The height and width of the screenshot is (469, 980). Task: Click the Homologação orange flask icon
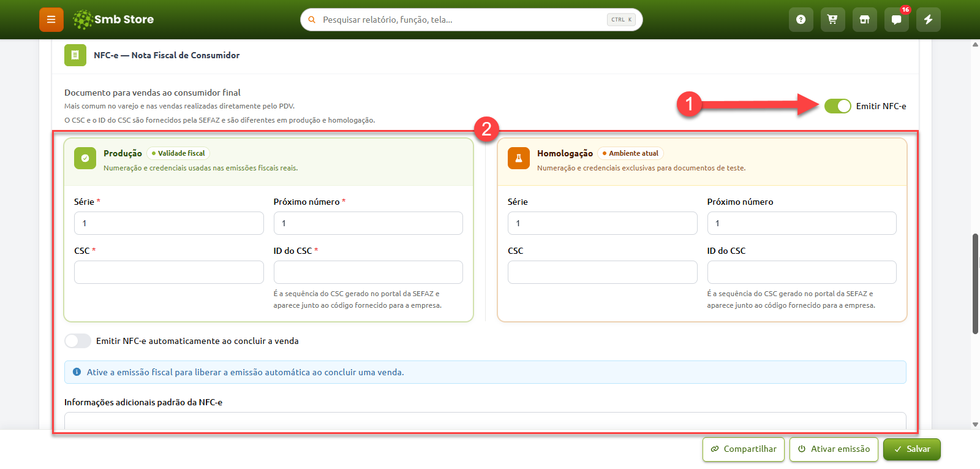pos(519,158)
